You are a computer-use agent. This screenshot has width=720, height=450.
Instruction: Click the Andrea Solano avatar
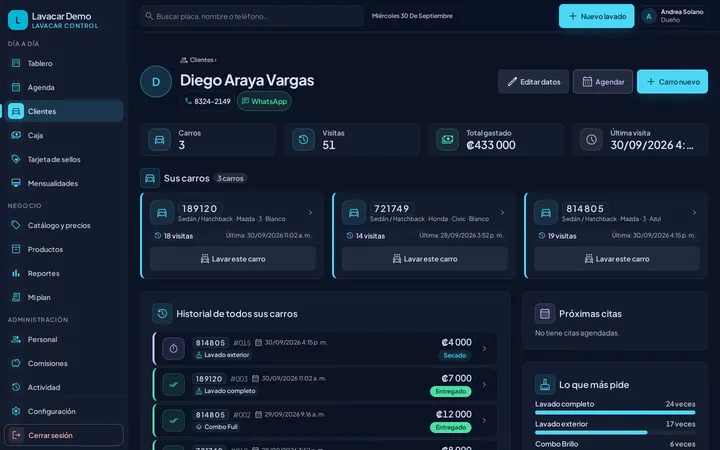648,17
